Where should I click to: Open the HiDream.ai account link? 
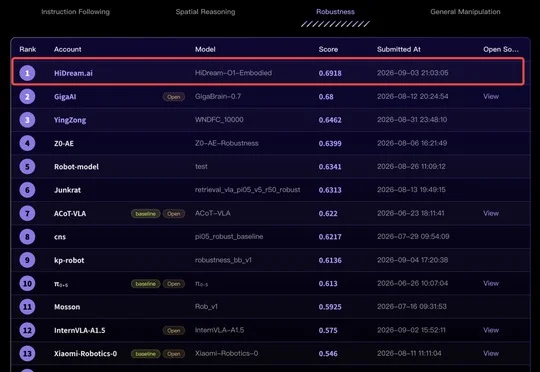pyautogui.click(x=73, y=73)
